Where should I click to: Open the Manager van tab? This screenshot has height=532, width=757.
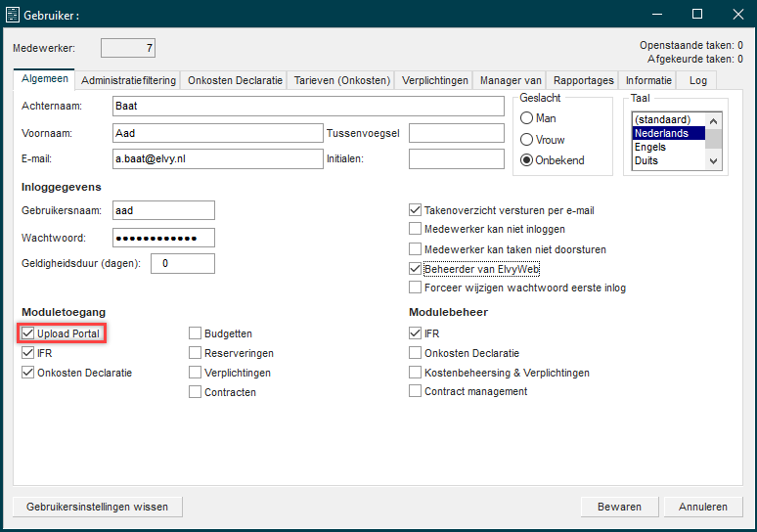coord(511,80)
